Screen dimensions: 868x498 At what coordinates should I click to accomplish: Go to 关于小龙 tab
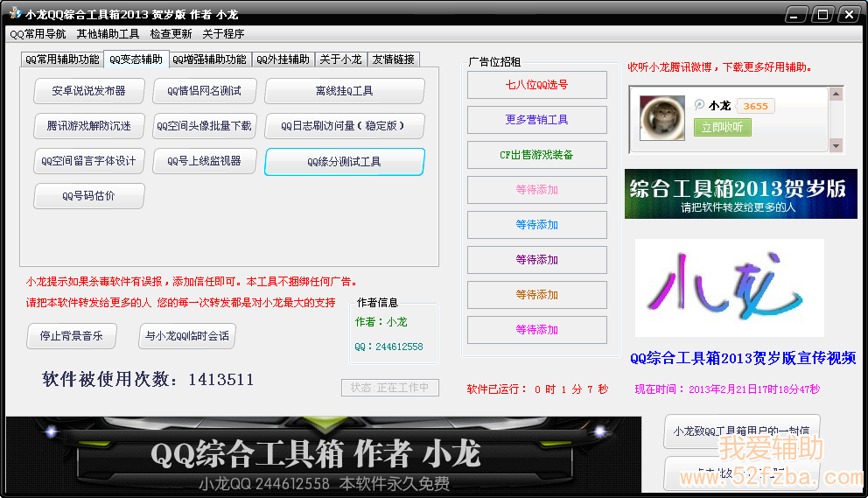point(340,60)
